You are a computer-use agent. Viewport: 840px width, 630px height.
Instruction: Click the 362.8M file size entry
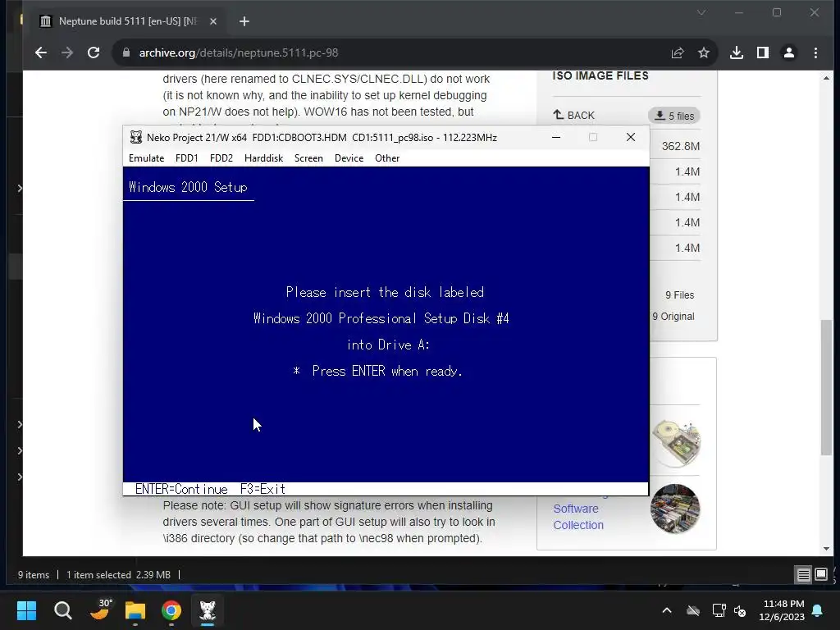(x=680, y=146)
